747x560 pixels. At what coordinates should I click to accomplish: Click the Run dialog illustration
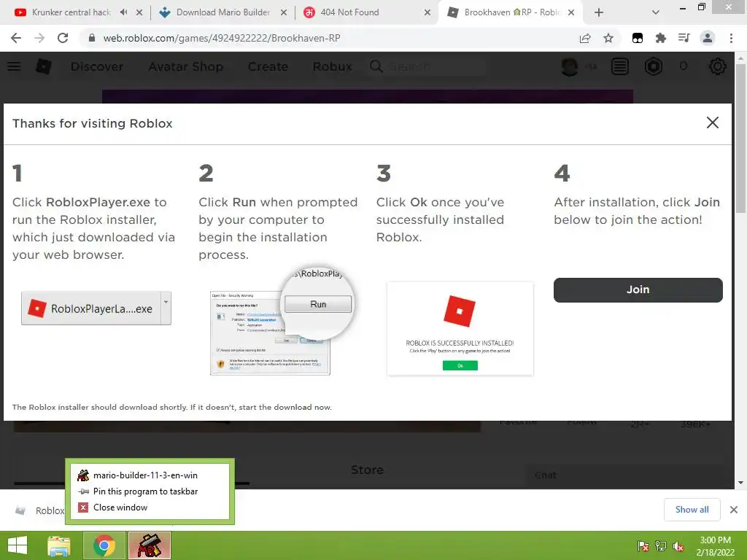coord(282,322)
